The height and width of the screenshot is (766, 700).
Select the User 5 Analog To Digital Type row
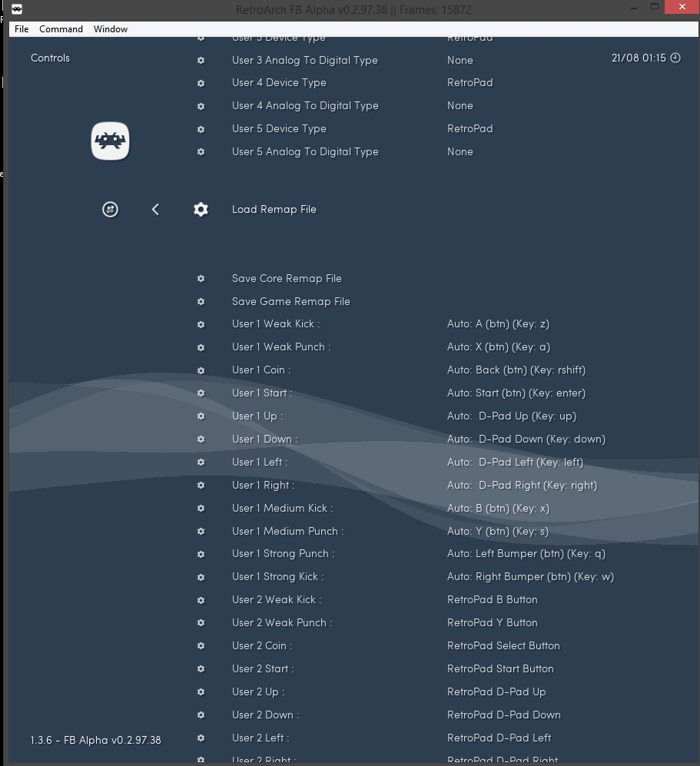pyautogui.click(x=305, y=152)
